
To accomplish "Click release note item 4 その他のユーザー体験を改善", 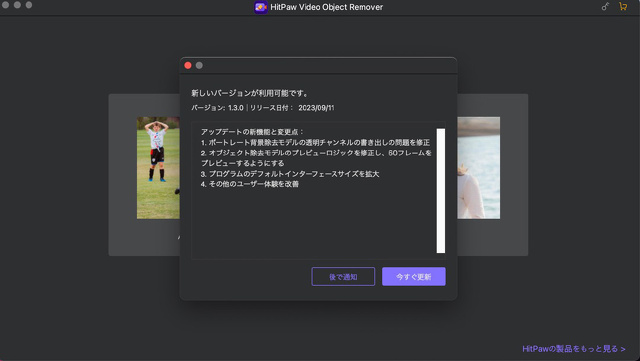I will point(249,184).
